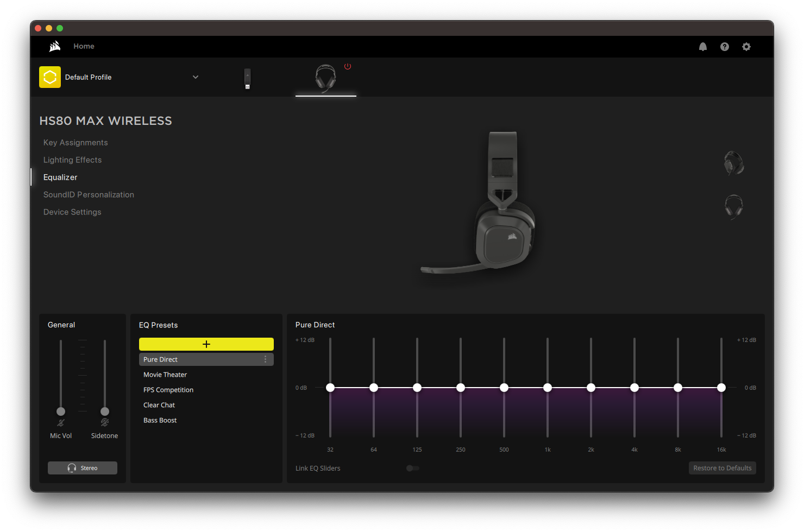804x532 pixels.
Task: Click the 2k EQ slider handle
Action: pos(591,388)
